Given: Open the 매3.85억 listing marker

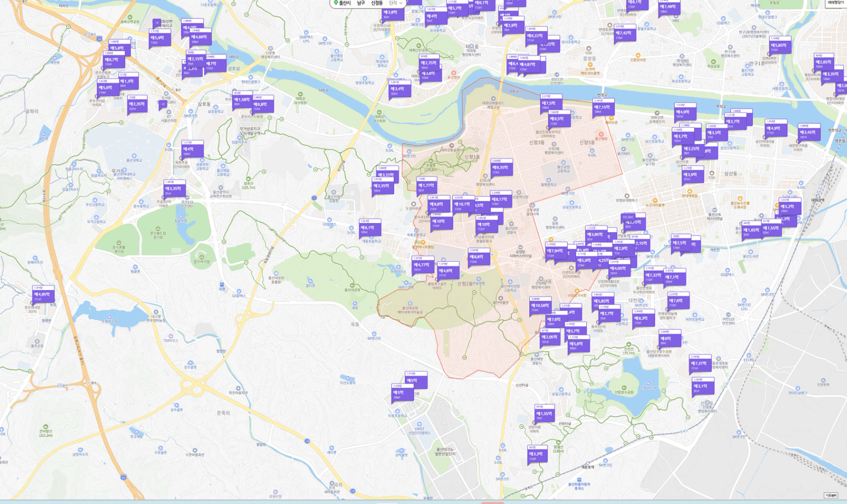Looking at the screenshot, I should tap(596, 235).
